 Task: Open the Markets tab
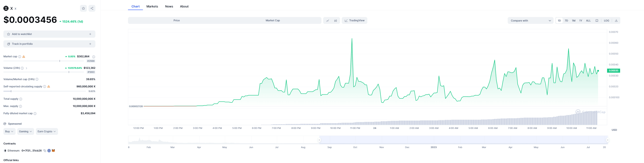coord(152,6)
